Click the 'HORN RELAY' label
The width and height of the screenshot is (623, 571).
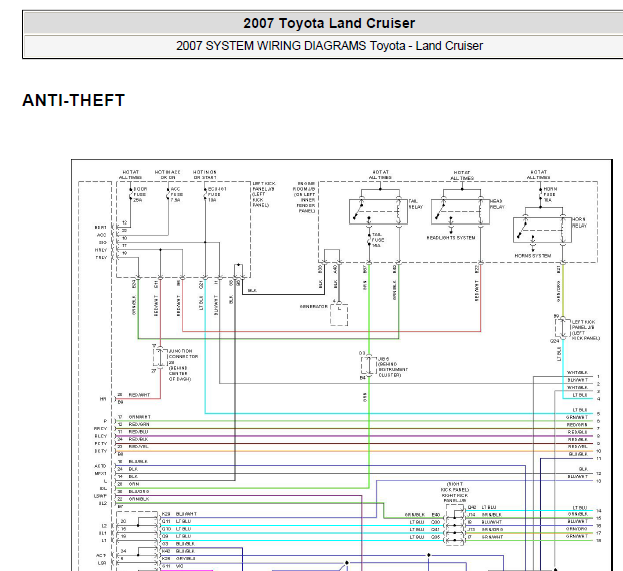tap(579, 223)
